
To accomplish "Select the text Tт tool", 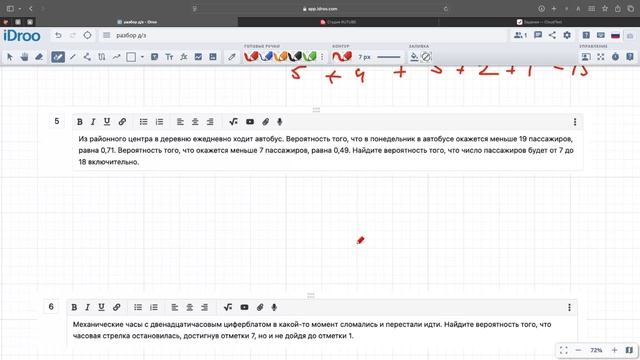I will coord(169,57).
